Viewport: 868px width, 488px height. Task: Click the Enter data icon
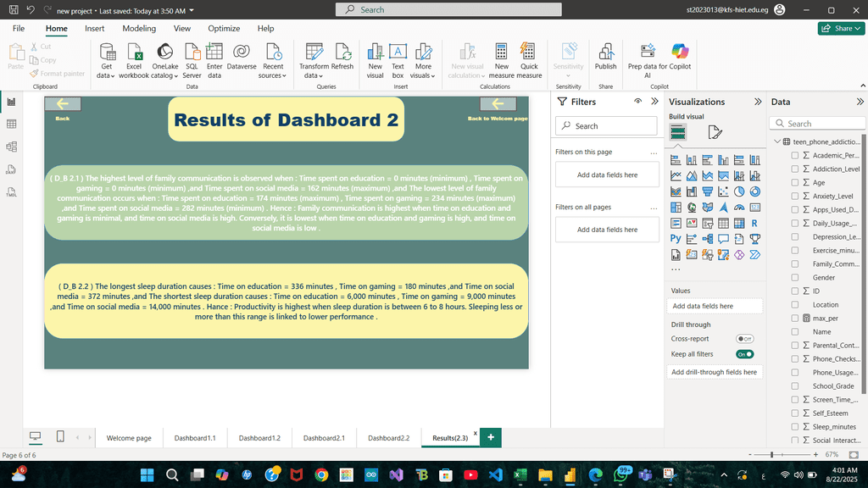(x=214, y=53)
